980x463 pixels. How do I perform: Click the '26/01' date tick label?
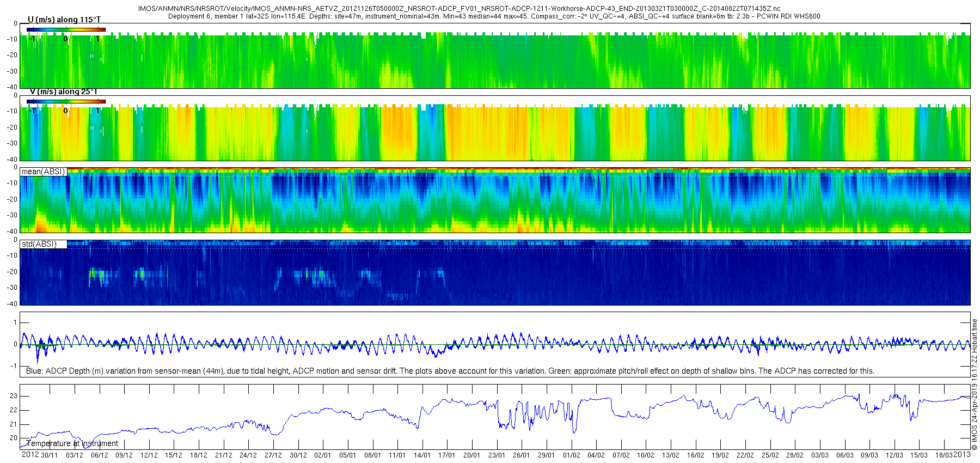tap(522, 455)
